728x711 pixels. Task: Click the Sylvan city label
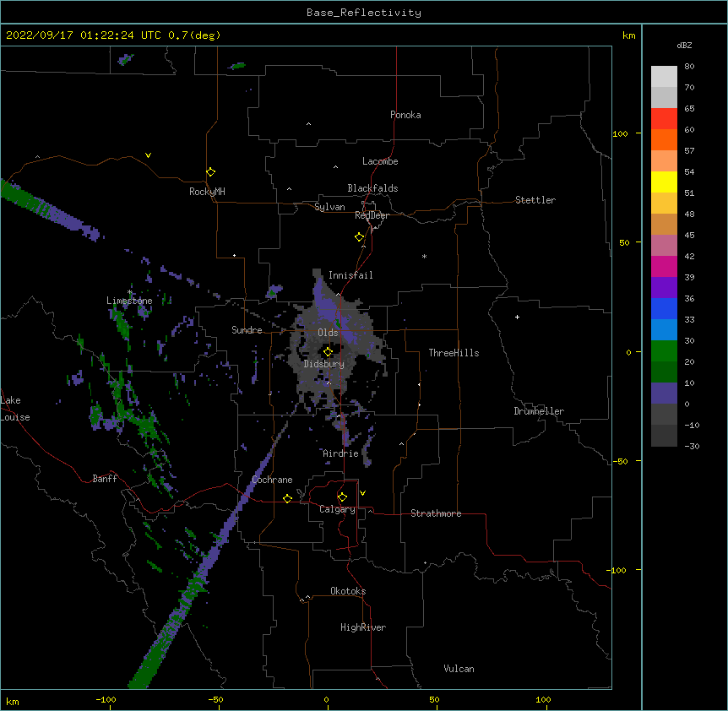point(329,207)
